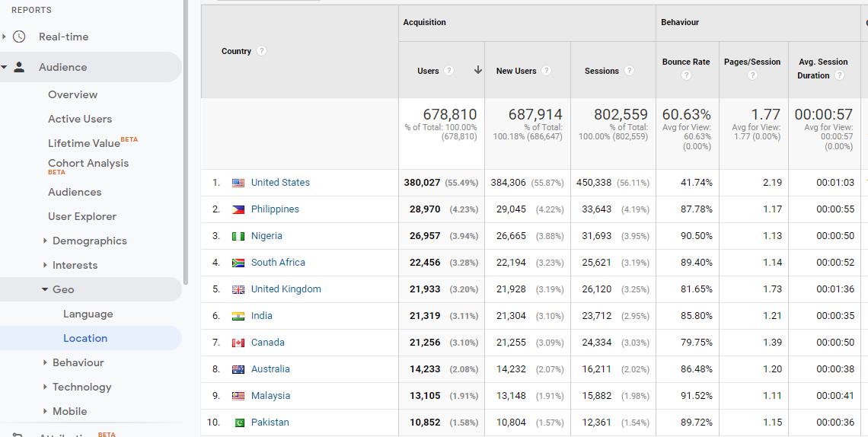Click help icon next to Users column
The height and width of the screenshot is (437, 868).
point(449,71)
